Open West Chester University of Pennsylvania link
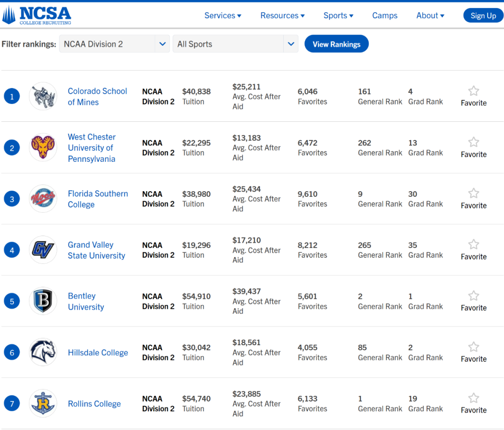 [91, 148]
